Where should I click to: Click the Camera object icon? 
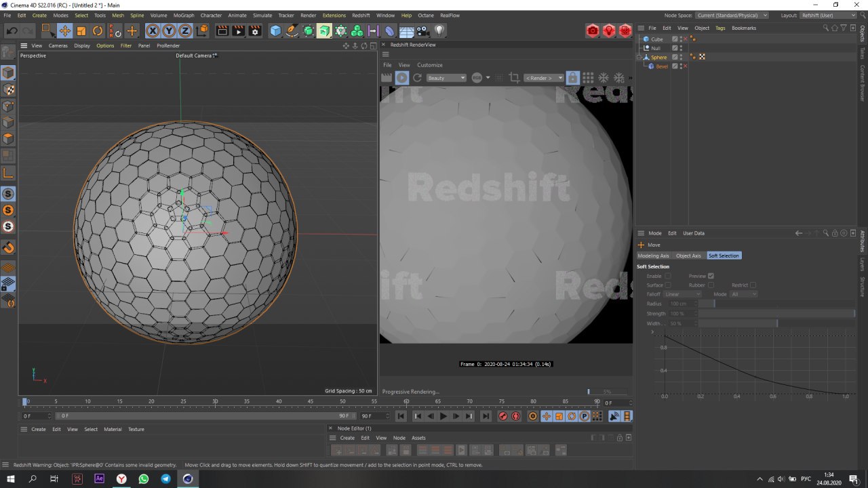(x=422, y=30)
